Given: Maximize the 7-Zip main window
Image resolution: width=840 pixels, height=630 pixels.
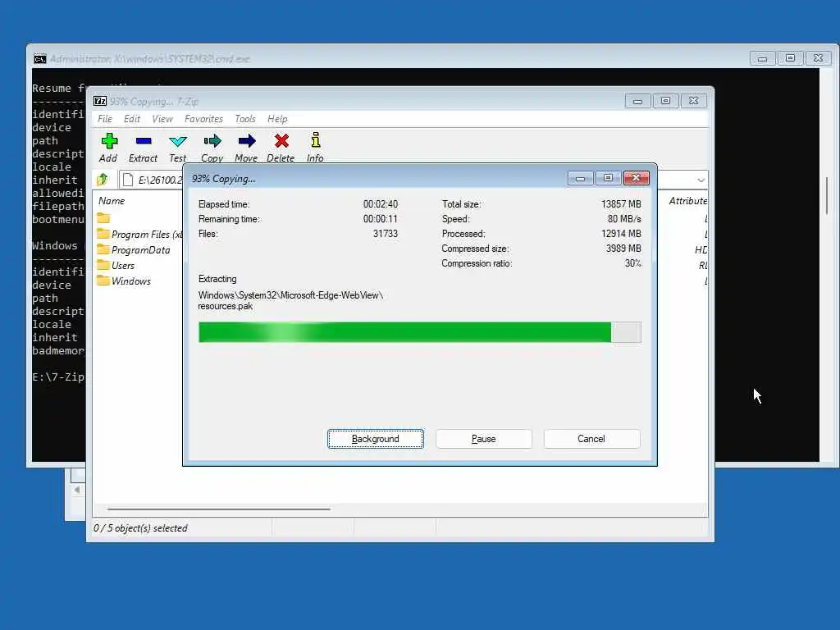Looking at the screenshot, I should point(665,101).
